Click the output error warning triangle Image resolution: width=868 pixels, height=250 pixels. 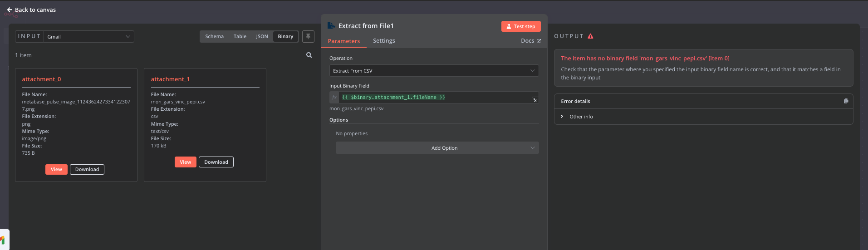point(590,36)
